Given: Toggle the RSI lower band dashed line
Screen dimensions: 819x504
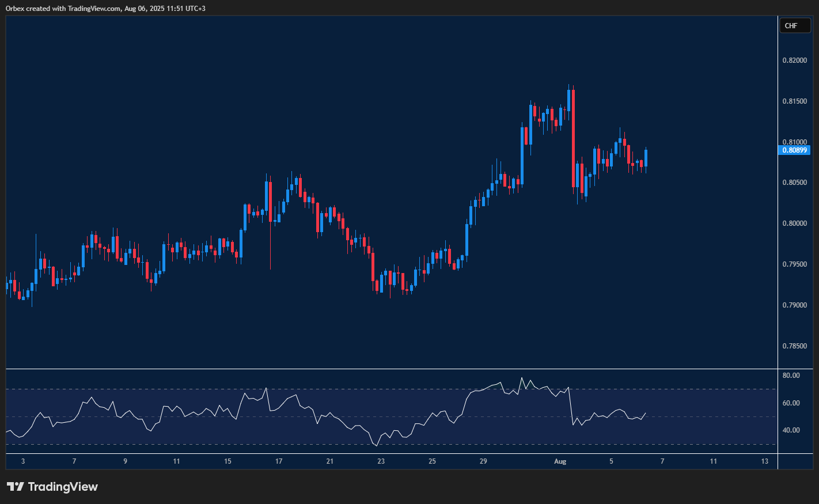Looking at the screenshot, I should (346, 445).
